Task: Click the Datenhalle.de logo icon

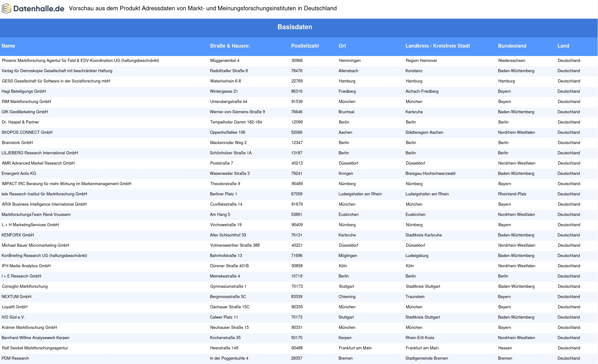Action: click(x=7, y=9)
